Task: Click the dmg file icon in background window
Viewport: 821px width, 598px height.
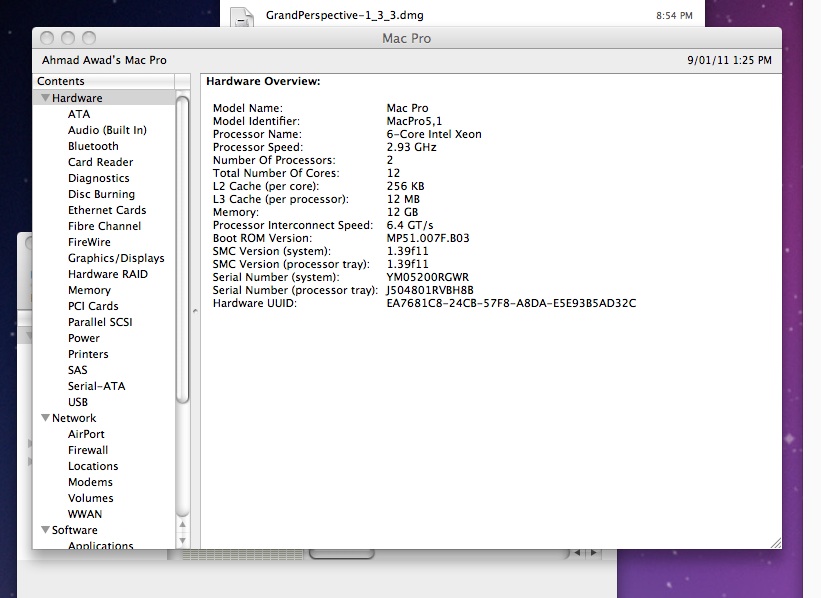Action: pyautogui.click(x=242, y=16)
